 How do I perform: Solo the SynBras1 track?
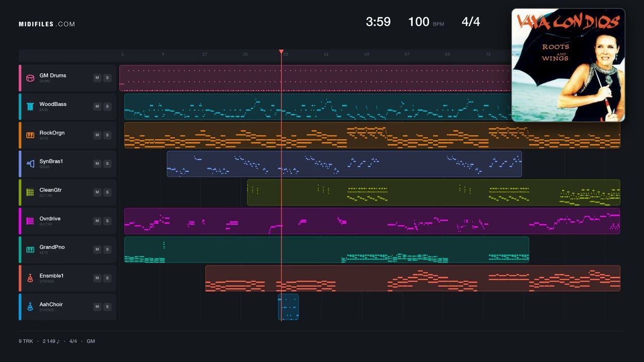point(107,163)
